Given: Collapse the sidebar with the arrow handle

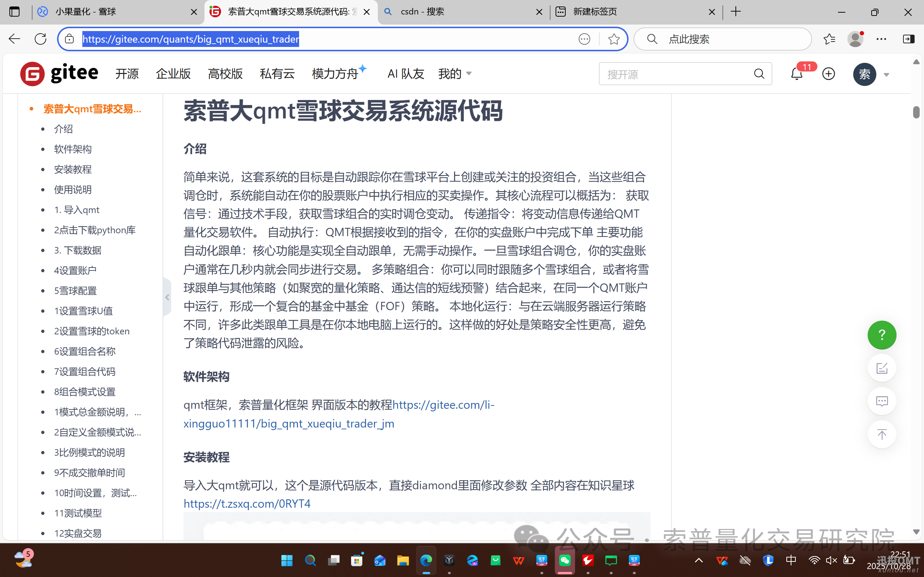Looking at the screenshot, I should click(167, 297).
